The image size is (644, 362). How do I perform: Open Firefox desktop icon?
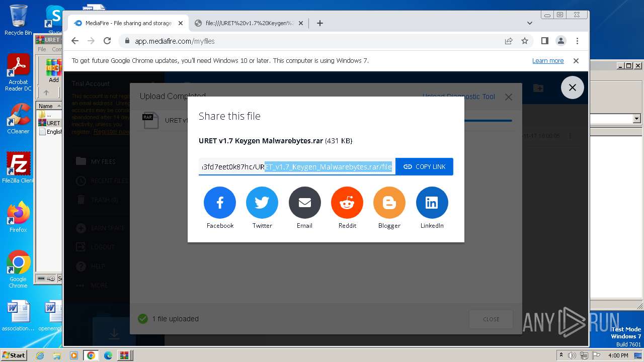pos(18,217)
